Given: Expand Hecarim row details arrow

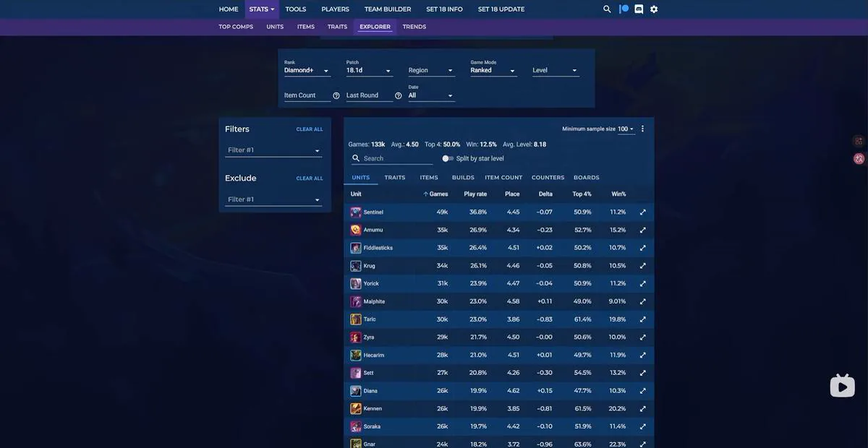Looking at the screenshot, I should (x=642, y=355).
